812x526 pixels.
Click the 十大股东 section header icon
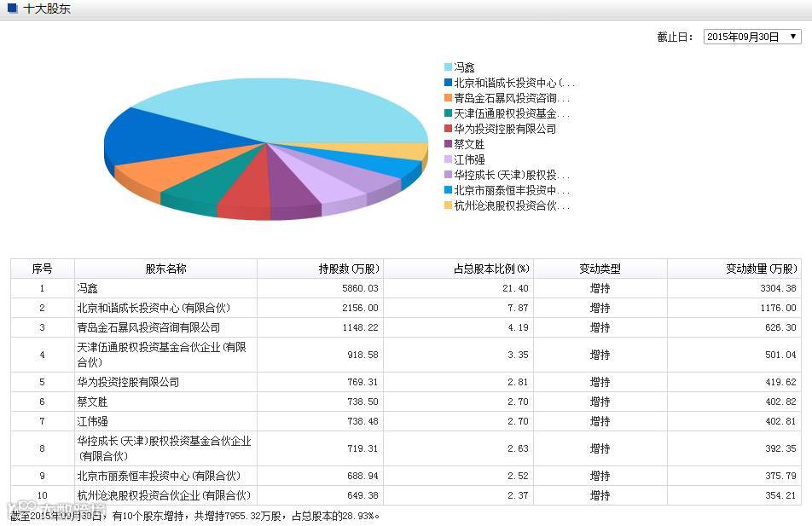tap(13, 9)
